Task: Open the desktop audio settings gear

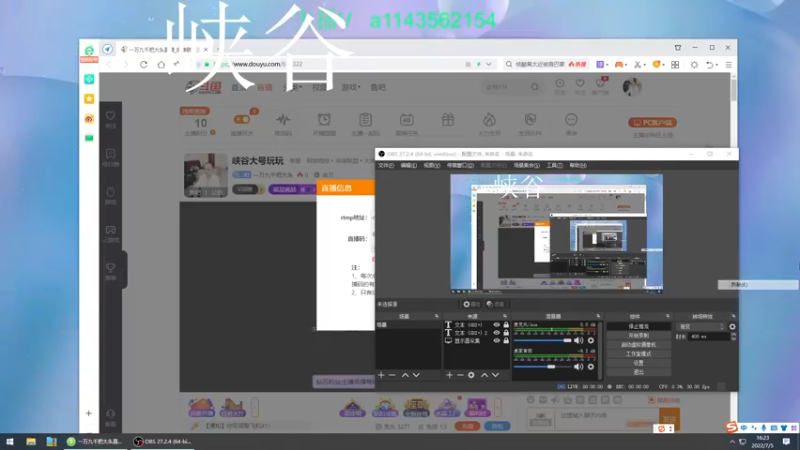Action: pyautogui.click(x=591, y=366)
